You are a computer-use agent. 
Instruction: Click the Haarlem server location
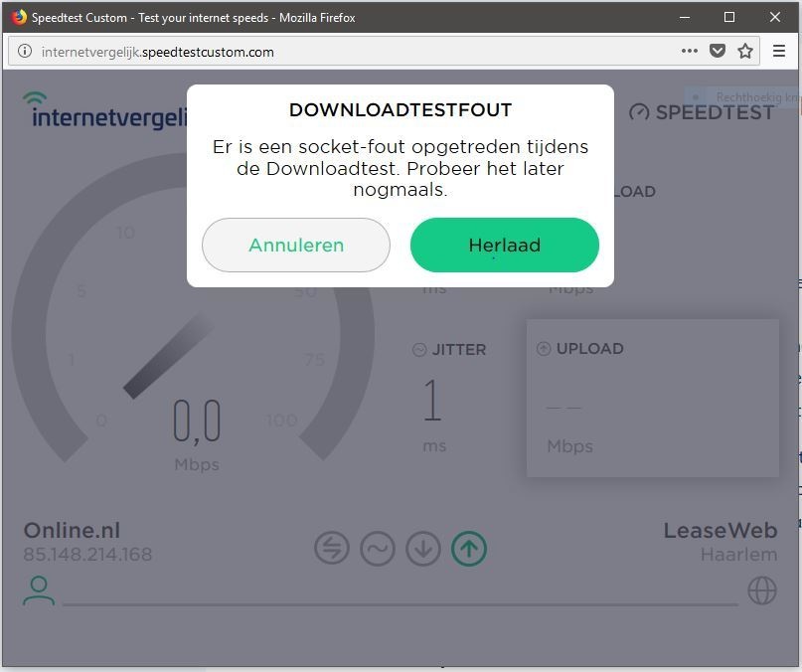[738, 555]
